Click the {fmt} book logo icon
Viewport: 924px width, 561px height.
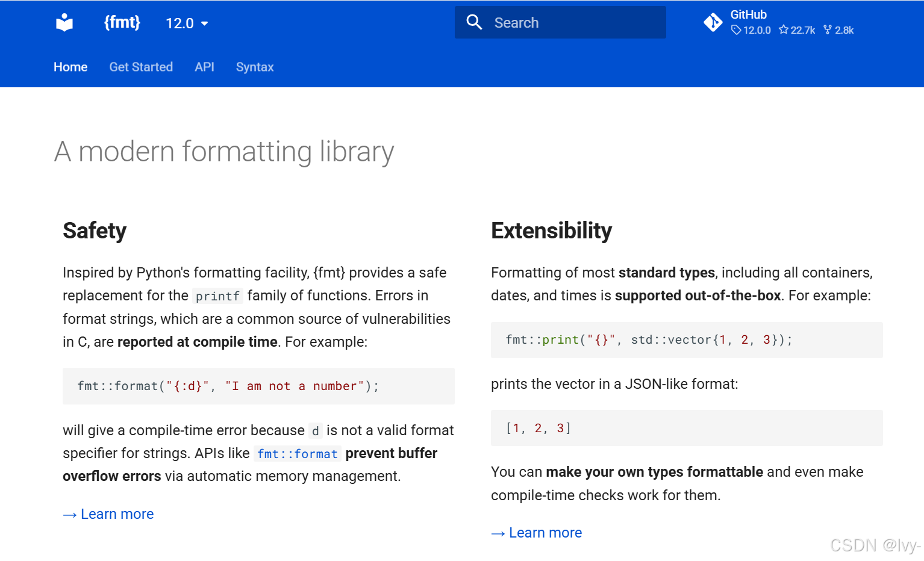64,23
